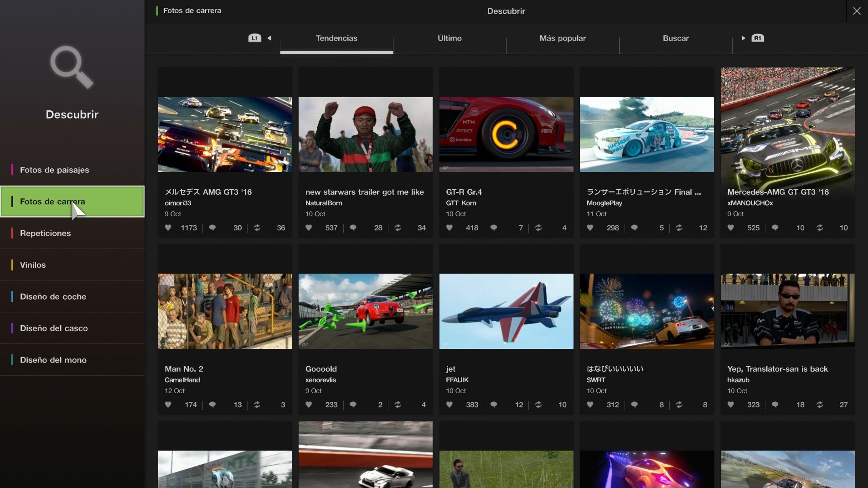Click the R1 shoulder button indicator

point(758,39)
